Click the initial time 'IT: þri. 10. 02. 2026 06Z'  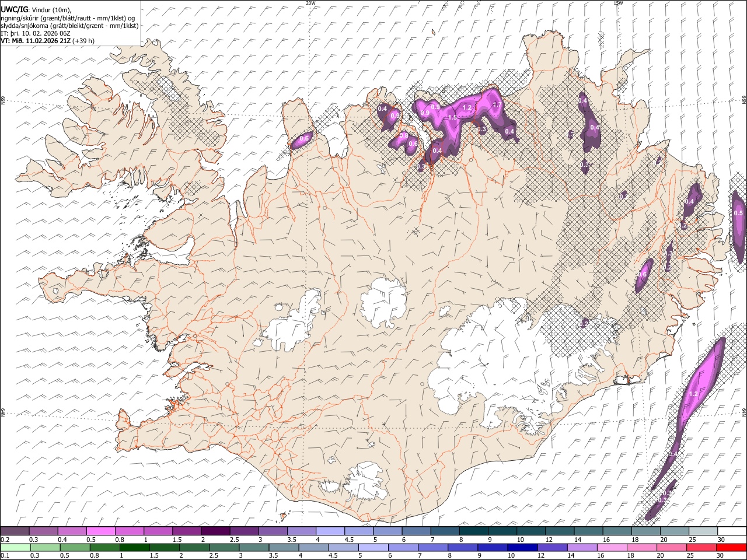(x=36, y=33)
